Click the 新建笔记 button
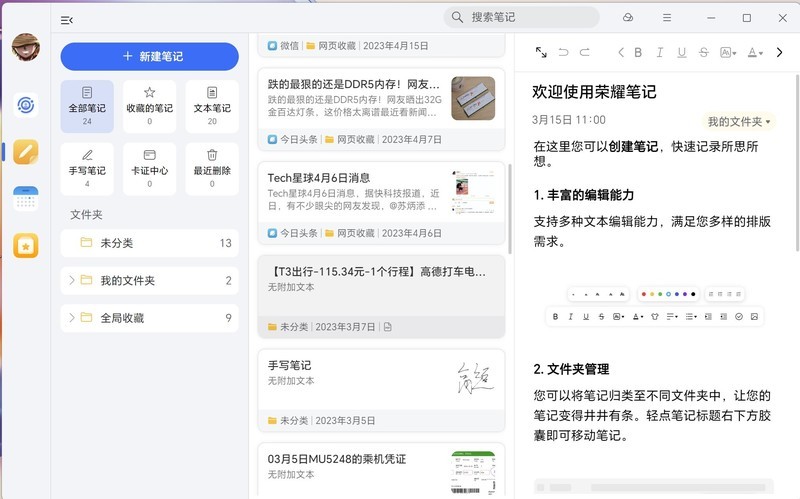This screenshot has height=499, width=800. click(x=149, y=56)
